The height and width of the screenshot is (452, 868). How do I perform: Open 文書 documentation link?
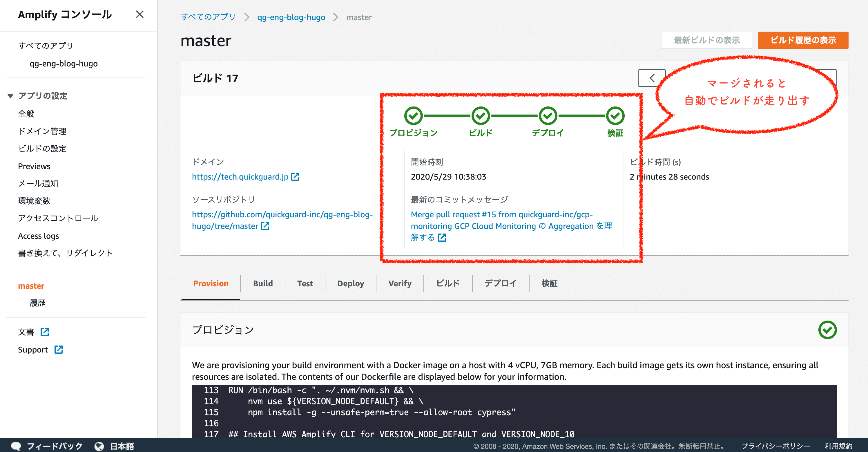pyautogui.click(x=26, y=332)
